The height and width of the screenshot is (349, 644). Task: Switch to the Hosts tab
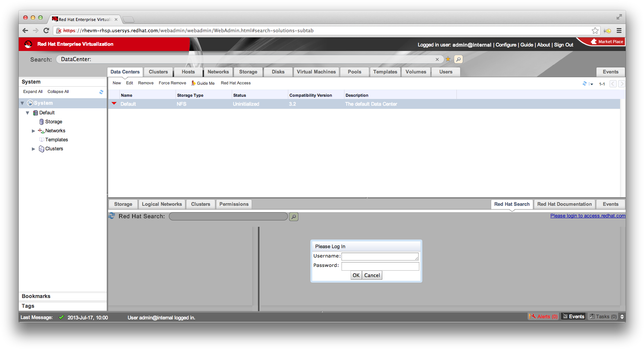click(x=188, y=72)
